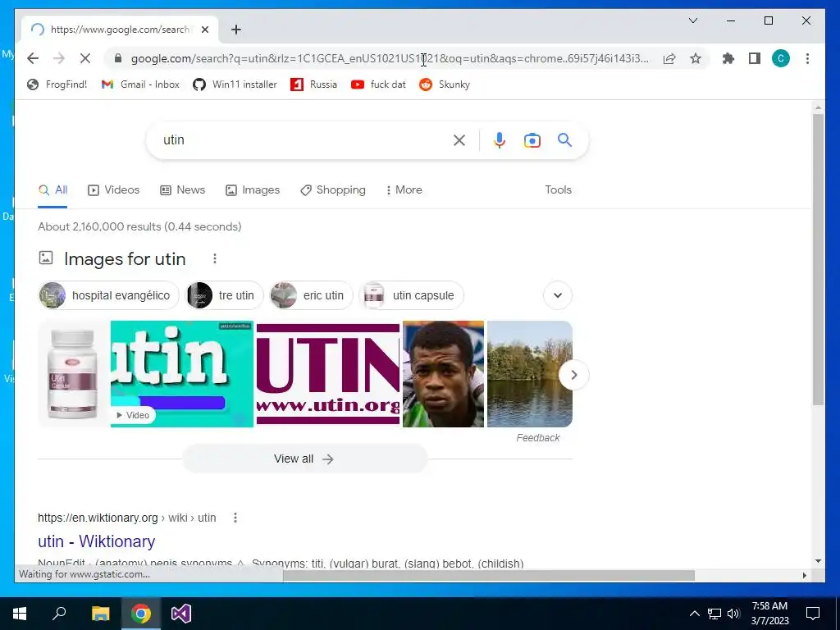
Task: Open the Utin capsule bottle image
Action: point(73,374)
